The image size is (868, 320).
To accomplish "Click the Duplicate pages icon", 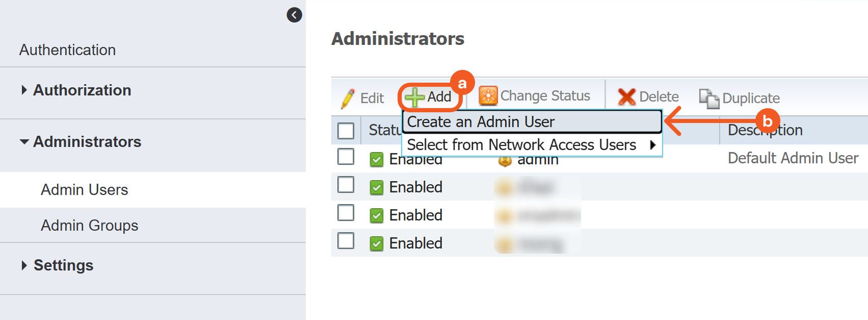I will [708, 98].
